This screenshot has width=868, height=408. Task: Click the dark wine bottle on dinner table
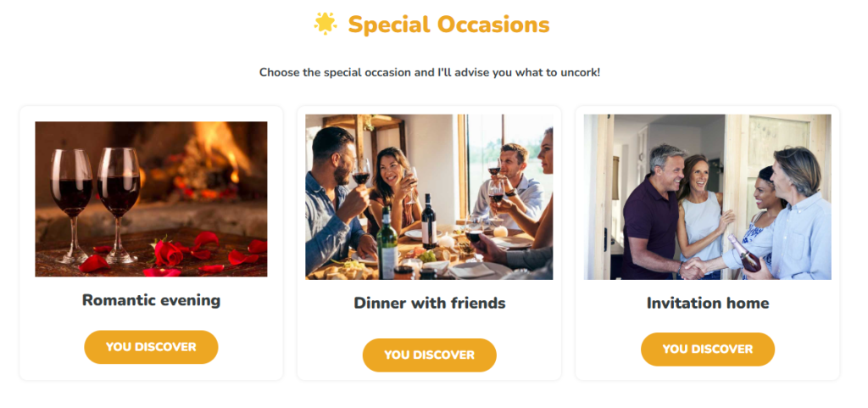[x=429, y=221]
